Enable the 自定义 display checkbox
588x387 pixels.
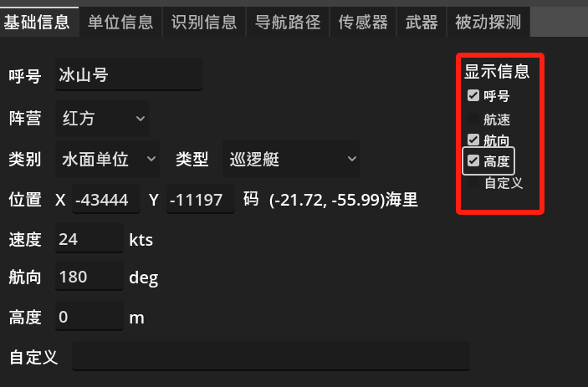pyautogui.click(x=473, y=183)
